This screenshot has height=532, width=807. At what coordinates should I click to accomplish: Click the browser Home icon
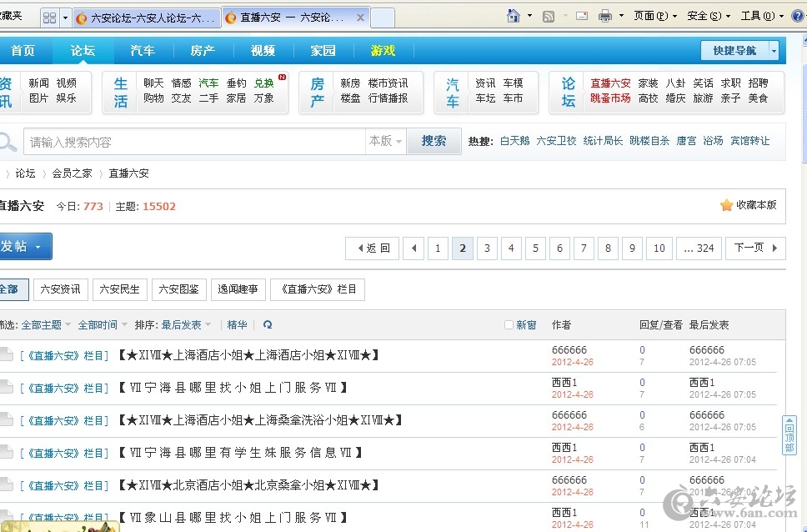click(514, 16)
